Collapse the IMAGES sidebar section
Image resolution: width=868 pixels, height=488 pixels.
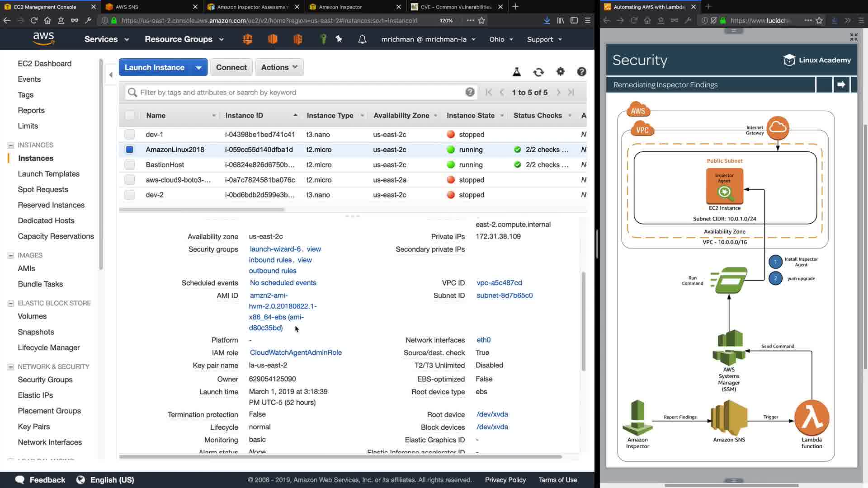point(11,255)
